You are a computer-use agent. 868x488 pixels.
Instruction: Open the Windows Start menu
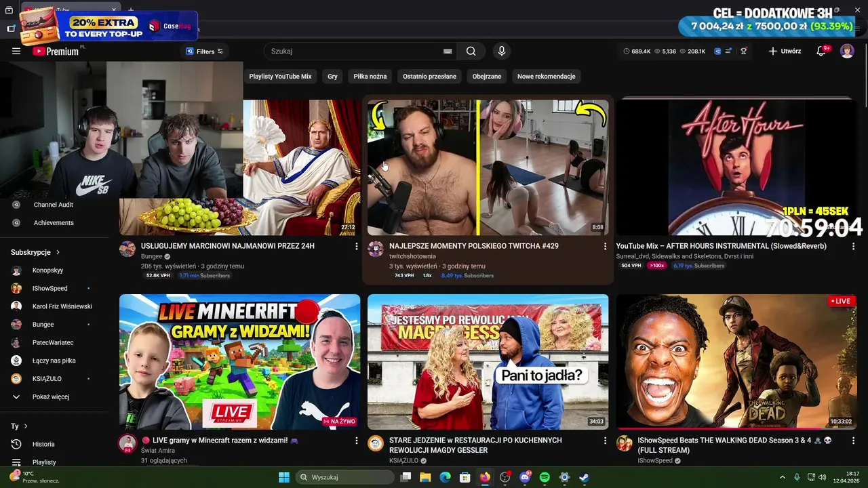[284, 477]
